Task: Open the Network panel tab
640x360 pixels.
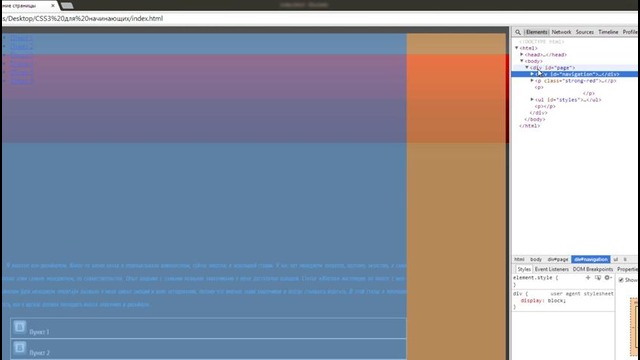Action: click(561, 32)
